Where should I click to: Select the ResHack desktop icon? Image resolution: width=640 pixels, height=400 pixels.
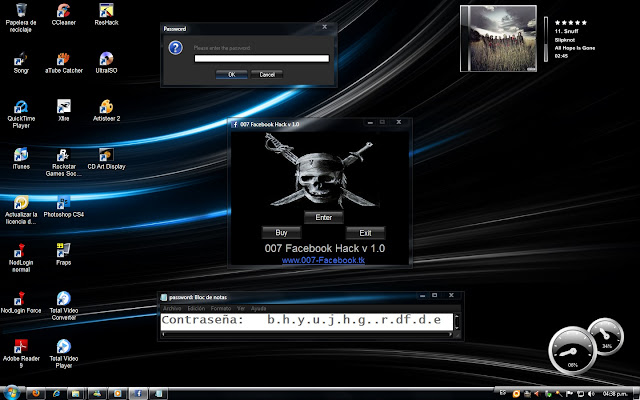click(106, 15)
